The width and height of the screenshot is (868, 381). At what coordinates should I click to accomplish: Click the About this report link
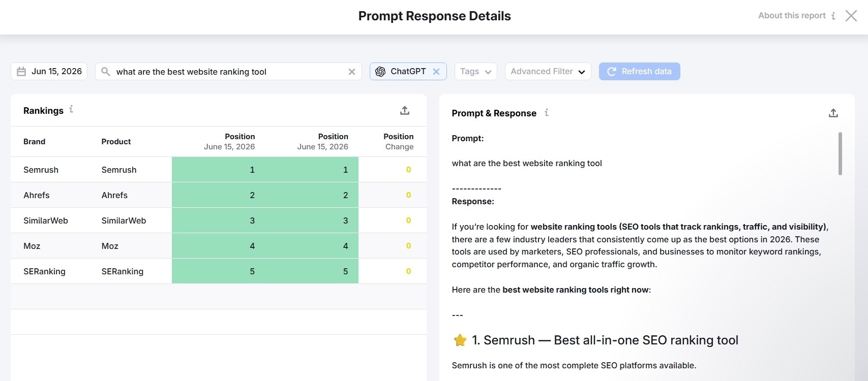792,16
